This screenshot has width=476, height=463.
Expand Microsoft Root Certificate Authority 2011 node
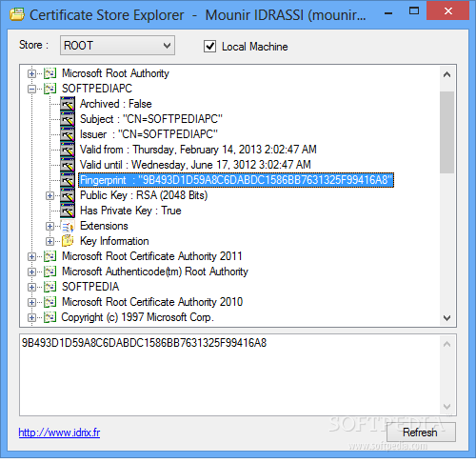point(31,256)
